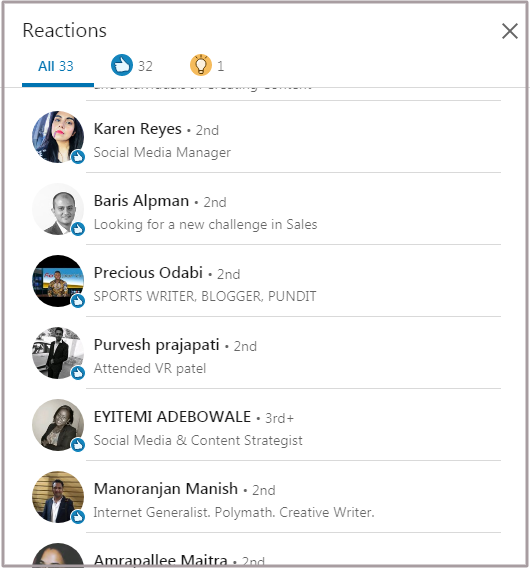
Task: Open Precious Odabi profile photo
Action: 58,281
